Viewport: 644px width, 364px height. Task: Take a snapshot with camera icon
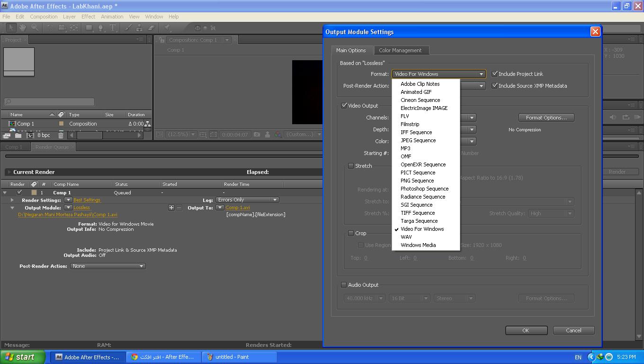click(x=257, y=135)
